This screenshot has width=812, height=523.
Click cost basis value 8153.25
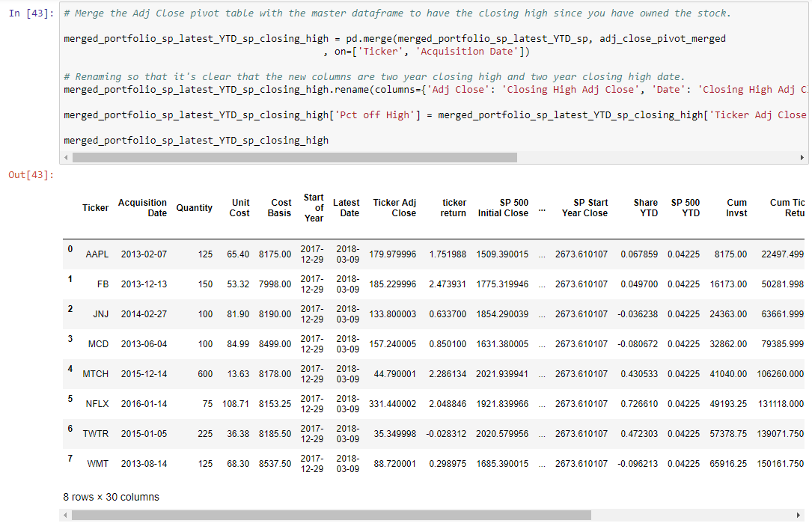click(x=275, y=404)
